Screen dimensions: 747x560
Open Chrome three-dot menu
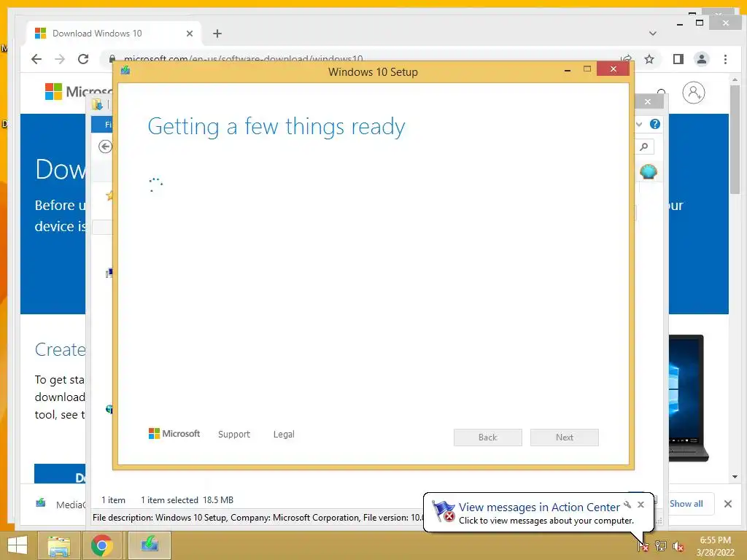pyautogui.click(x=725, y=59)
